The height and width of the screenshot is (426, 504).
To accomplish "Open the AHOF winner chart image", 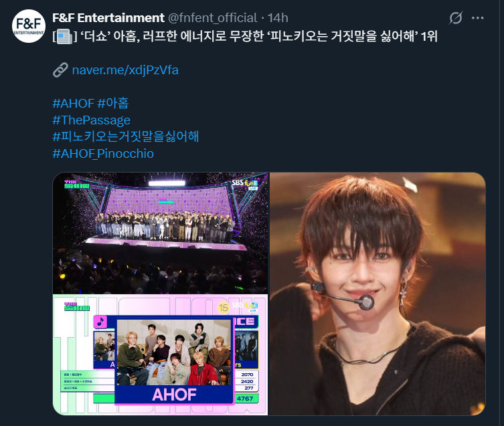I will click(160, 354).
